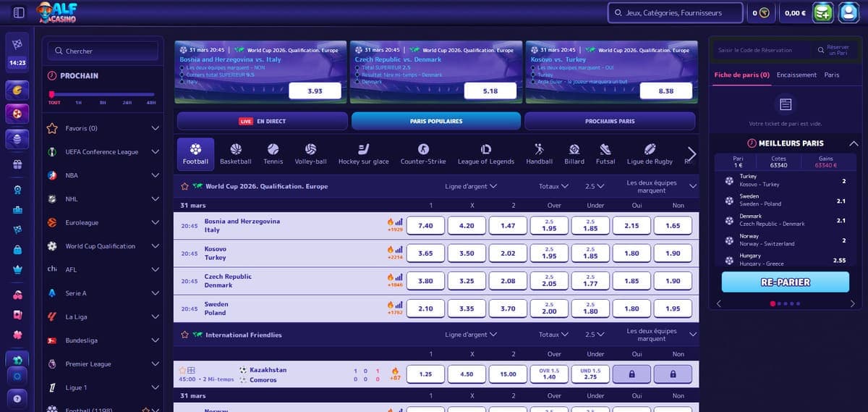The image size is (868, 412).
Task: Favorite the Kazakhstan Comoros match star
Action: click(183, 370)
